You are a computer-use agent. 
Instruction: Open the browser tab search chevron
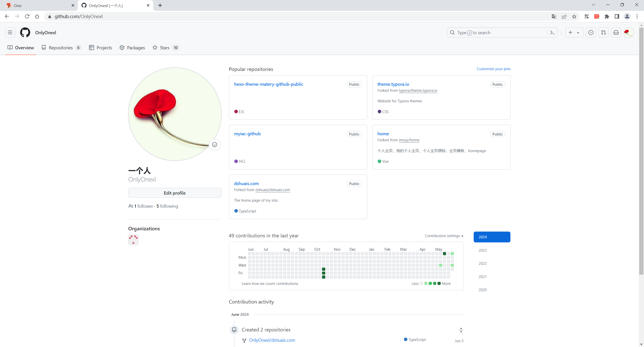593,5
